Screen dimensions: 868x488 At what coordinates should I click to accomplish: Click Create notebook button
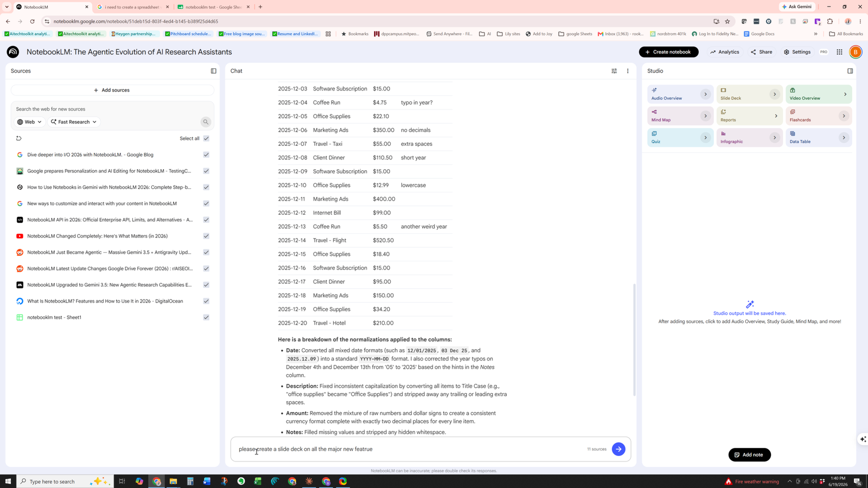coord(668,52)
